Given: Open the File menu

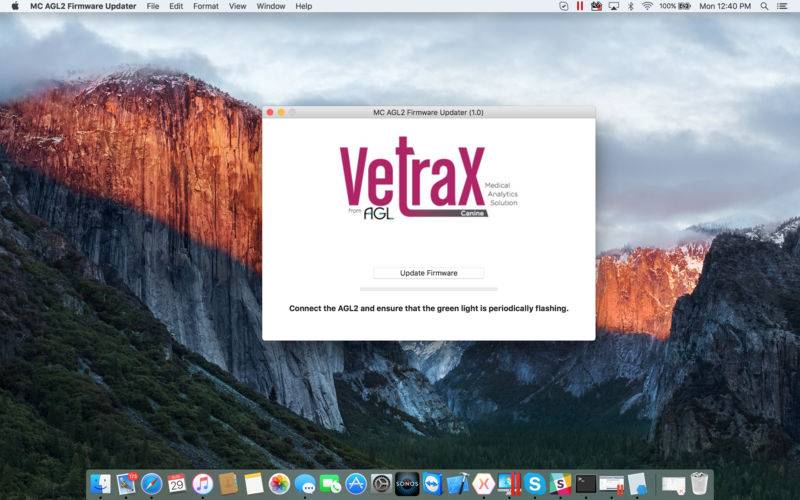Looking at the screenshot, I should (153, 6).
